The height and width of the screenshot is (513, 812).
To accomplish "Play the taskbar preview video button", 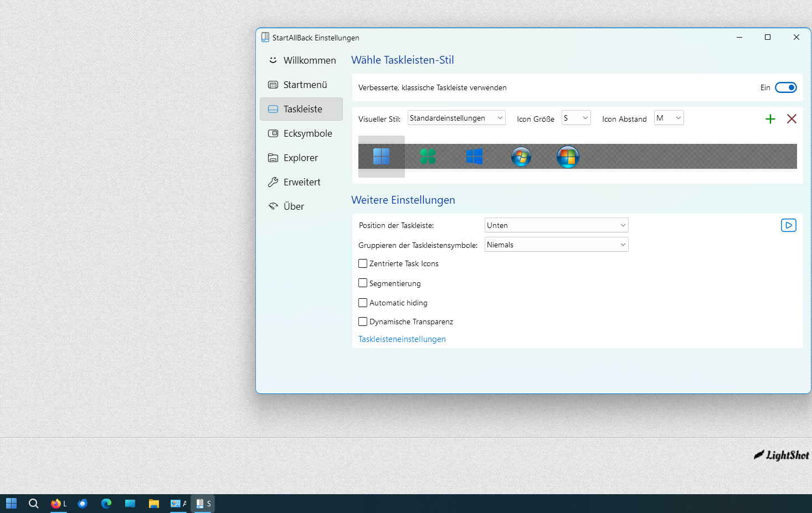I will [x=789, y=225].
